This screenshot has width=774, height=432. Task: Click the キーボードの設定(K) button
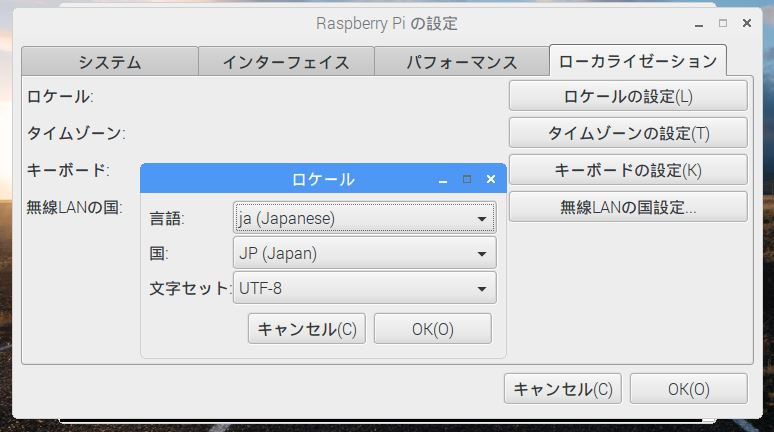[x=628, y=170]
